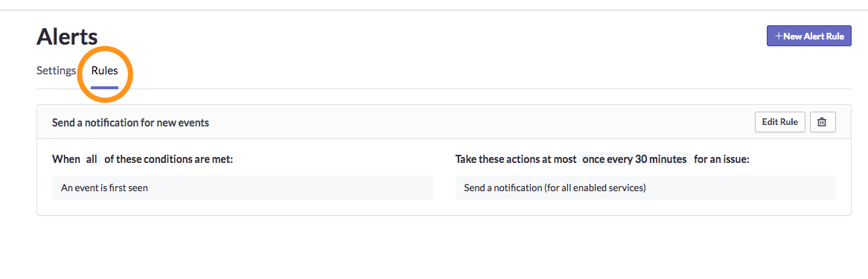
Task: Click the plus icon on New Alert Rule
Action: (x=779, y=36)
